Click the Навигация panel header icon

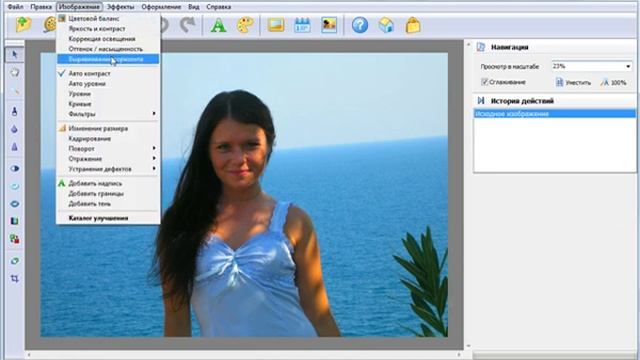(x=481, y=47)
